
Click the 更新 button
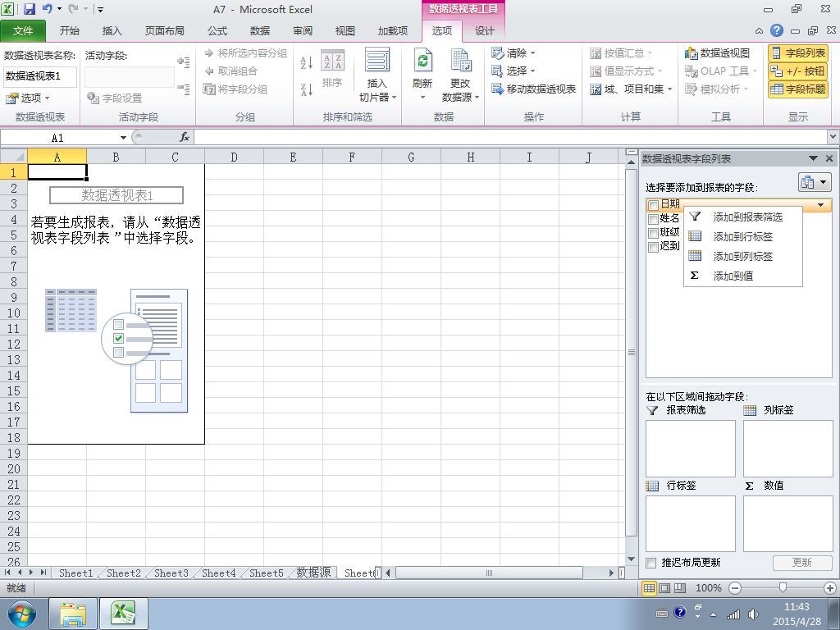point(802,563)
